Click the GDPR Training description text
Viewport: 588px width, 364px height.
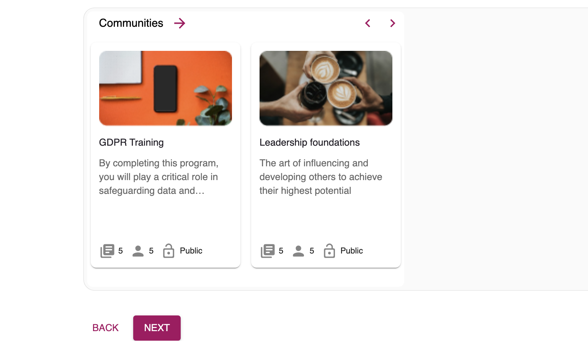tap(158, 177)
